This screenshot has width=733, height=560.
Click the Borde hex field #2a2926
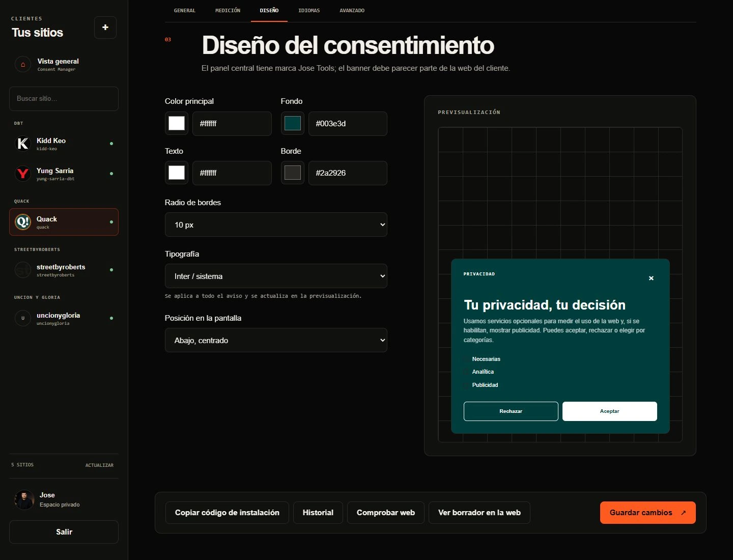tap(348, 173)
